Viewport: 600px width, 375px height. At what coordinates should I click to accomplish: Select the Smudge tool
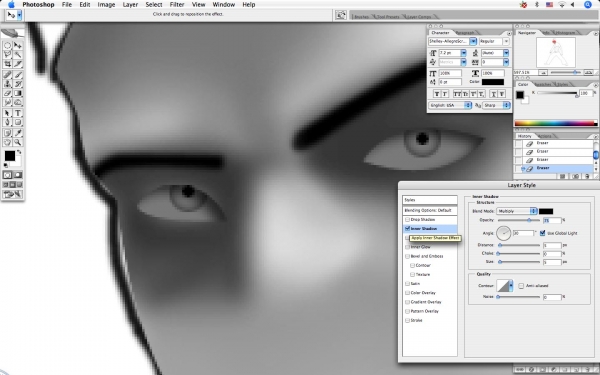pyautogui.click(x=7, y=102)
